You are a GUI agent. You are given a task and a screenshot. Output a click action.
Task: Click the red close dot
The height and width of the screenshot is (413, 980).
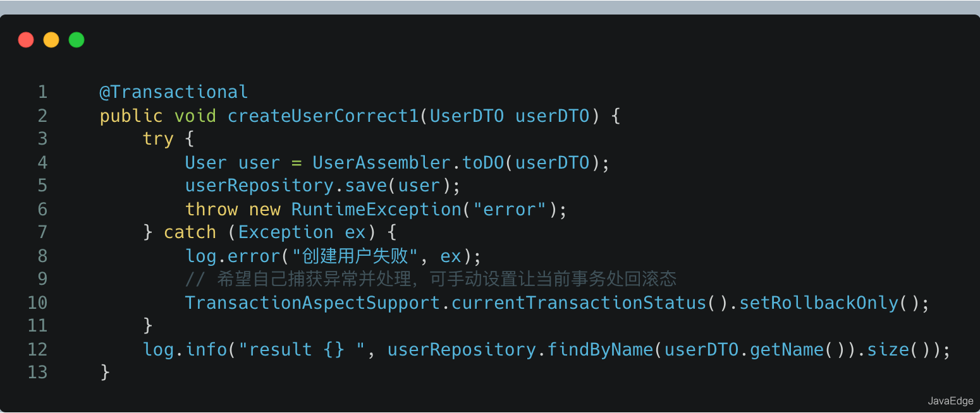(26, 40)
